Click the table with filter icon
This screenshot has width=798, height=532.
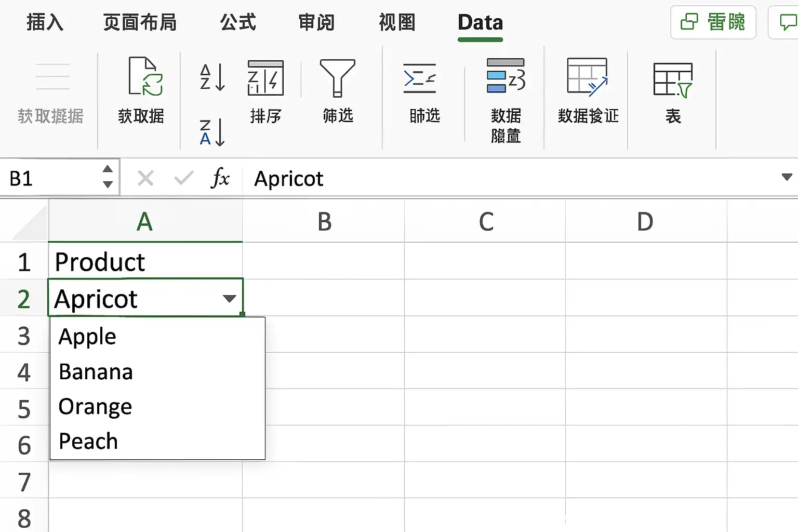pos(673,80)
